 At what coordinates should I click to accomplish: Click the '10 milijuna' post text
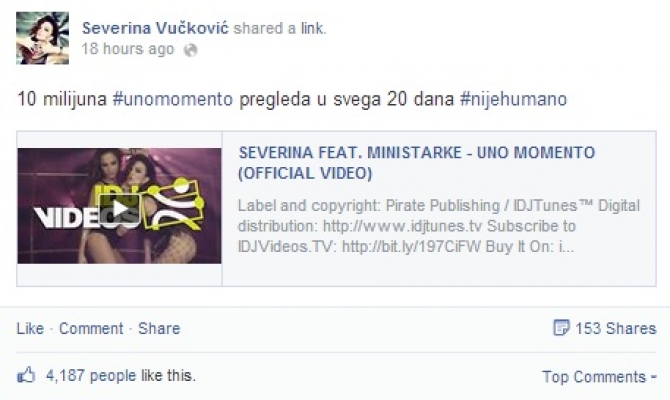[x=62, y=99]
